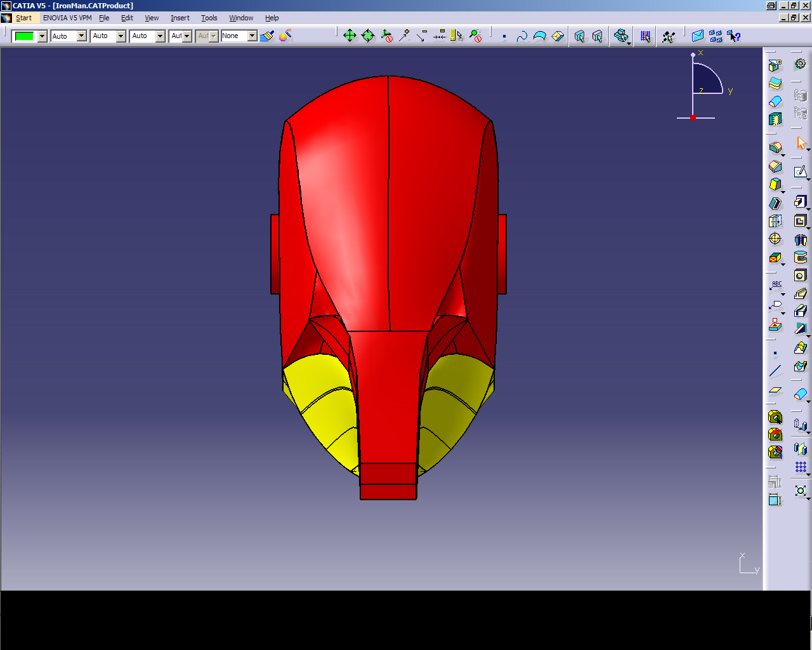Open the Help menu
This screenshot has height=650, width=812.
[272, 18]
